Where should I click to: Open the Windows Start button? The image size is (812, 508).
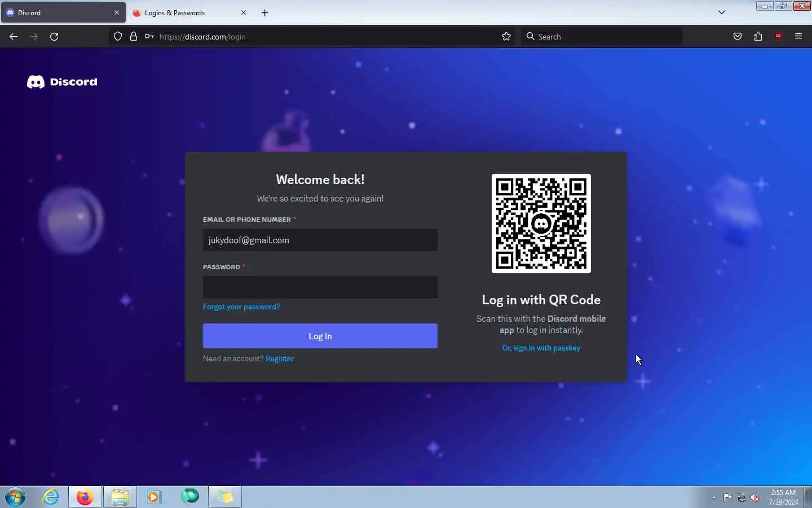pyautogui.click(x=15, y=497)
